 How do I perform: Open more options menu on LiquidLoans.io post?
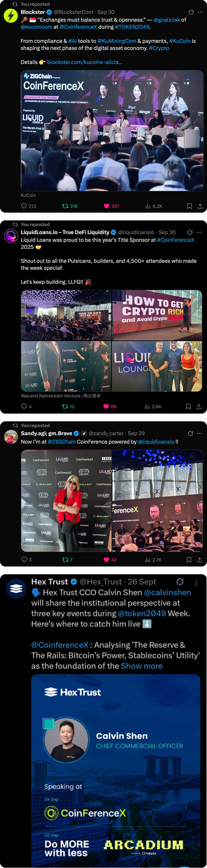pyautogui.click(x=199, y=232)
